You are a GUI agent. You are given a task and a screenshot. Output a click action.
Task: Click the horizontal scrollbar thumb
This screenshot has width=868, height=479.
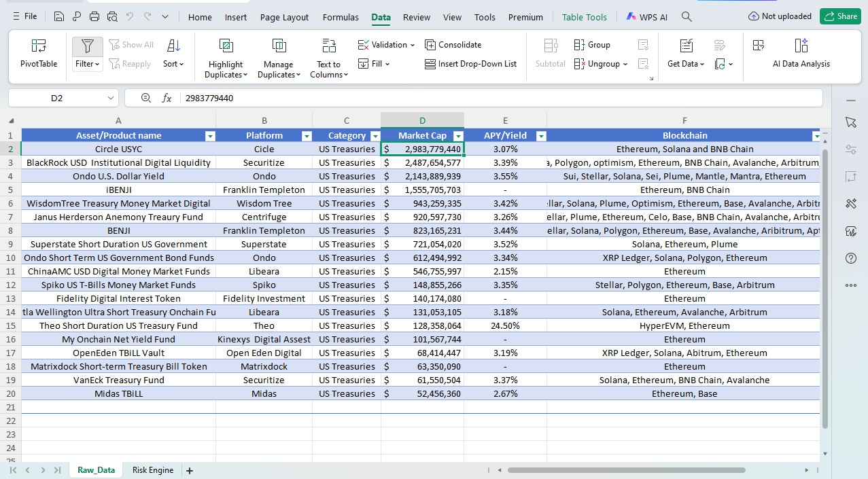click(x=626, y=470)
